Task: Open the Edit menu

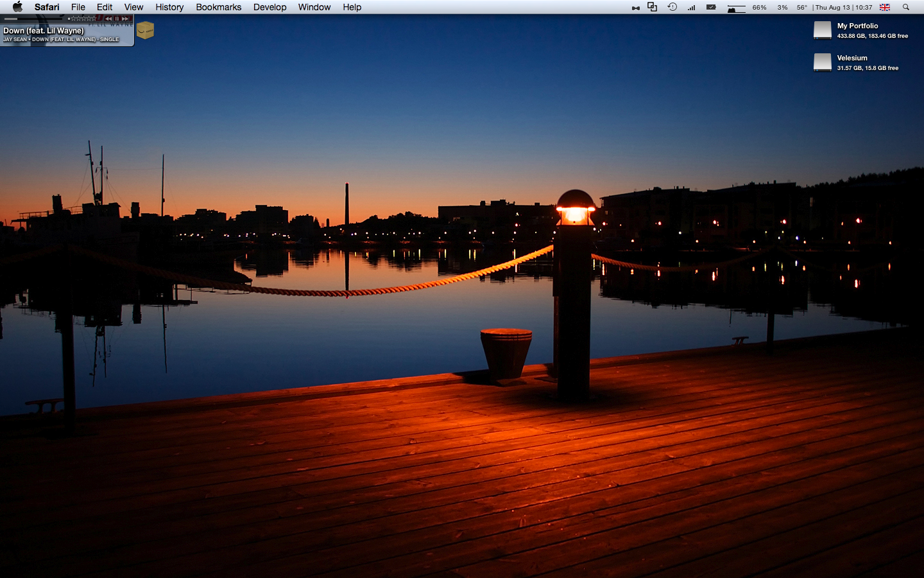Action: click(105, 7)
